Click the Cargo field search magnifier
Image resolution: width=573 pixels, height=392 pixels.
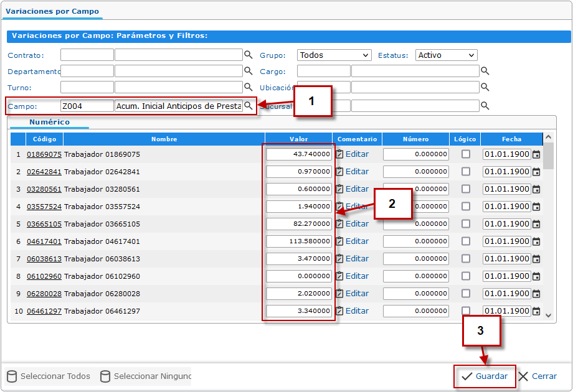pos(485,72)
